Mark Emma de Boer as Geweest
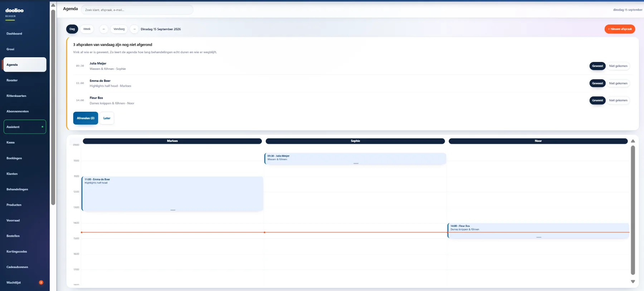The width and height of the screenshot is (644, 291). tap(597, 83)
